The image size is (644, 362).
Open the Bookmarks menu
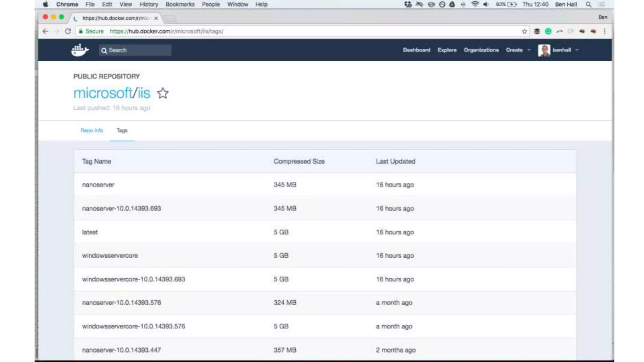pos(180,4)
